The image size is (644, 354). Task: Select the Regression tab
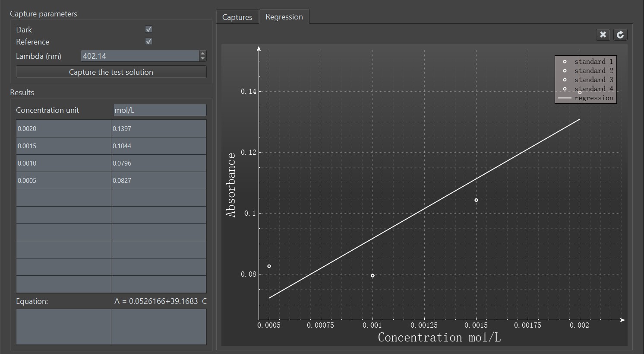(x=284, y=17)
